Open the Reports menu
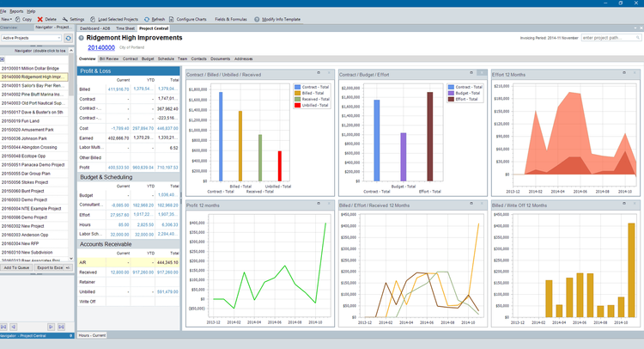The image size is (644, 349). (x=16, y=11)
